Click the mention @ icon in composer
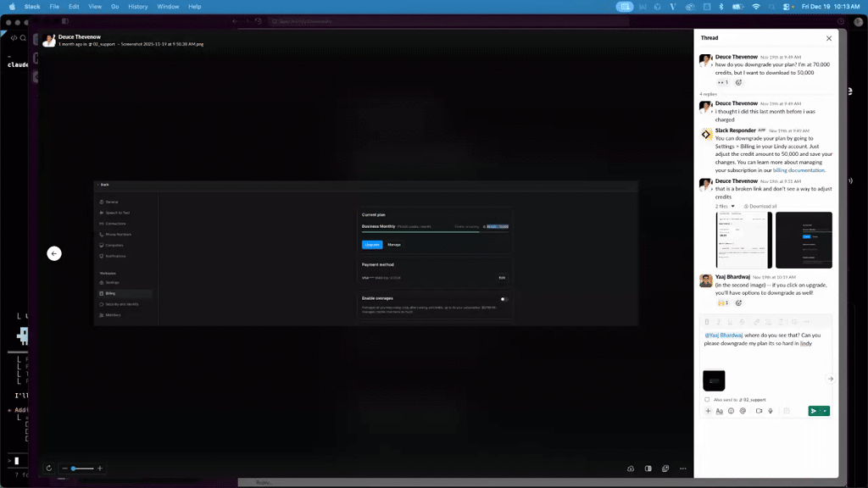 click(743, 411)
